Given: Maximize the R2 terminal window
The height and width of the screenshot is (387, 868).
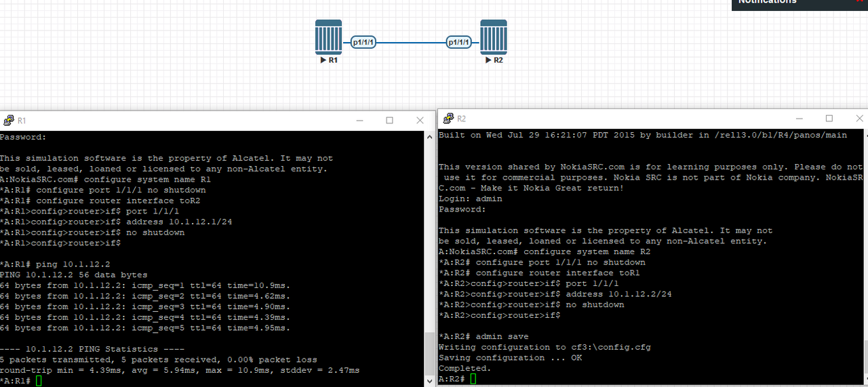Looking at the screenshot, I should (829, 119).
